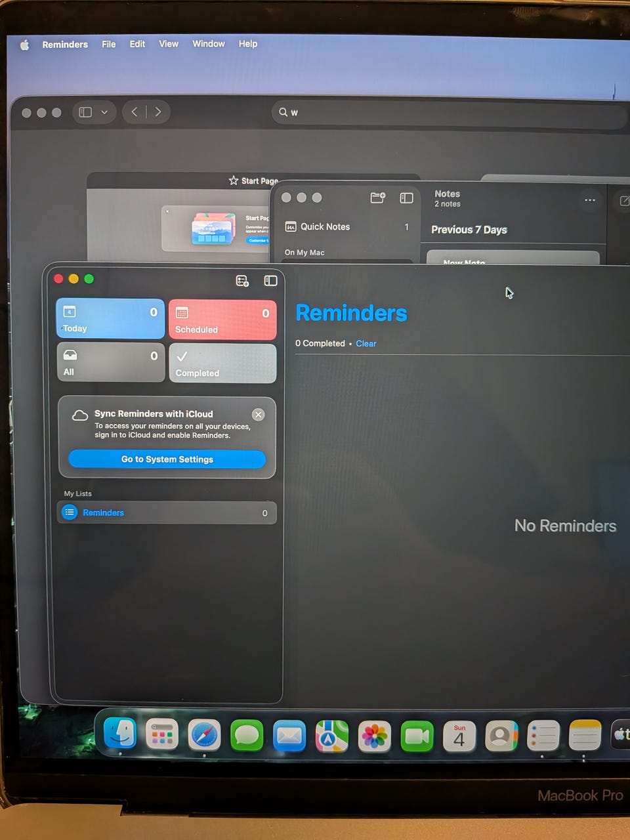Show the Today smart list
The height and width of the screenshot is (840, 630).
pos(110,319)
